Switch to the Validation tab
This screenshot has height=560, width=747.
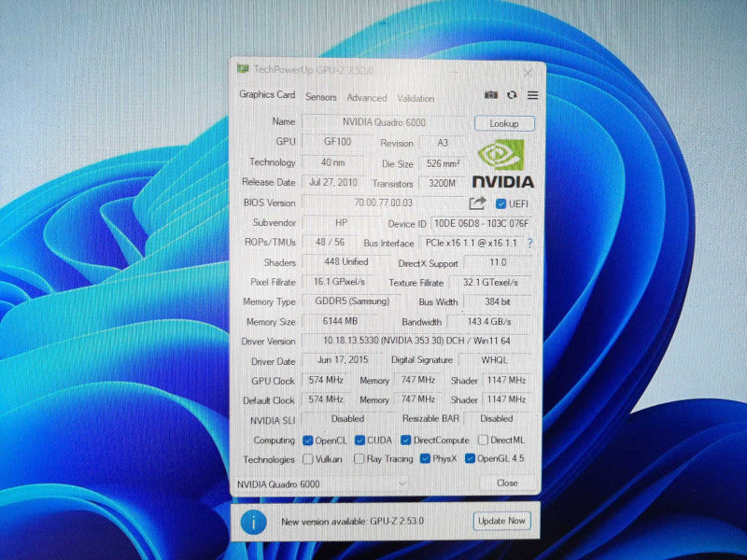pos(416,99)
